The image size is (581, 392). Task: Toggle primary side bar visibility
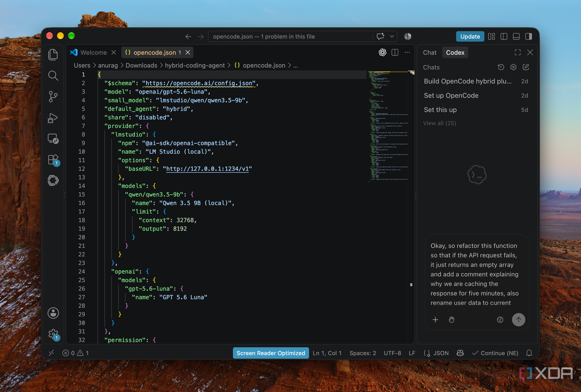coord(504,36)
